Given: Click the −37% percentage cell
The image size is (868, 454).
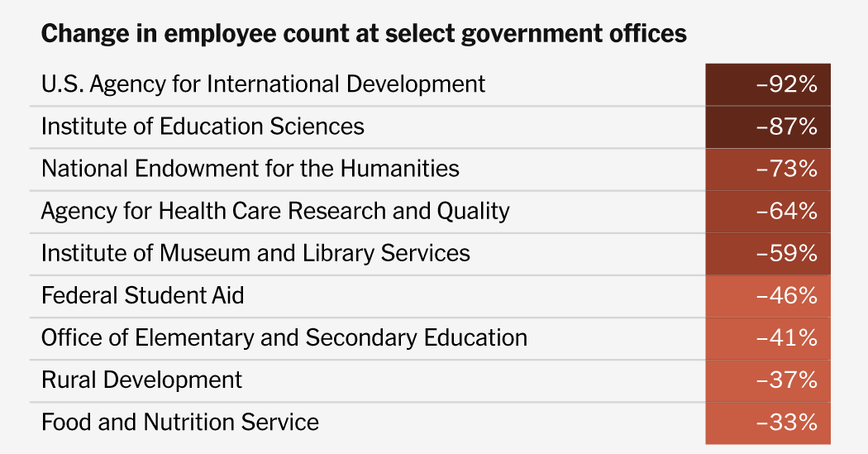Looking at the screenshot, I should [x=768, y=380].
